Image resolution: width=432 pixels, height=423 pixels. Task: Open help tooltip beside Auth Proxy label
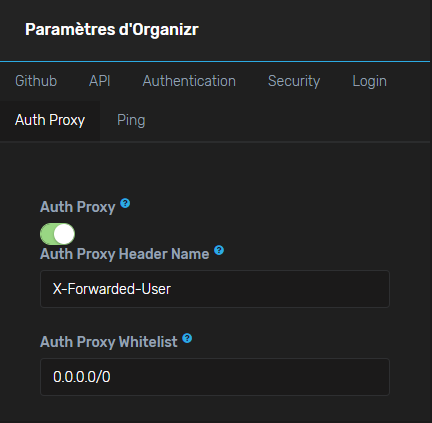(x=125, y=203)
